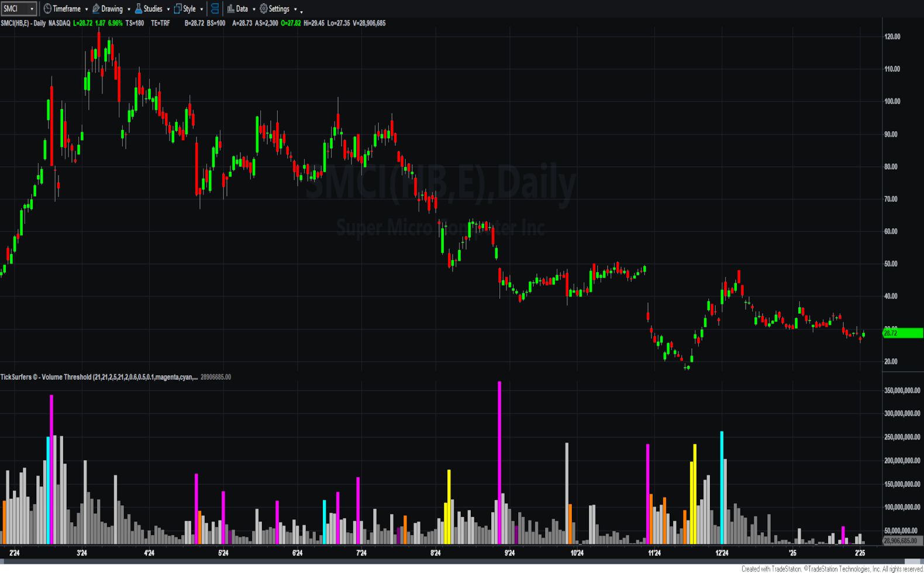Click the 2'25 date axis label
Image resolution: width=924 pixels, height=573 pixels.
click(x=860, y=553)
